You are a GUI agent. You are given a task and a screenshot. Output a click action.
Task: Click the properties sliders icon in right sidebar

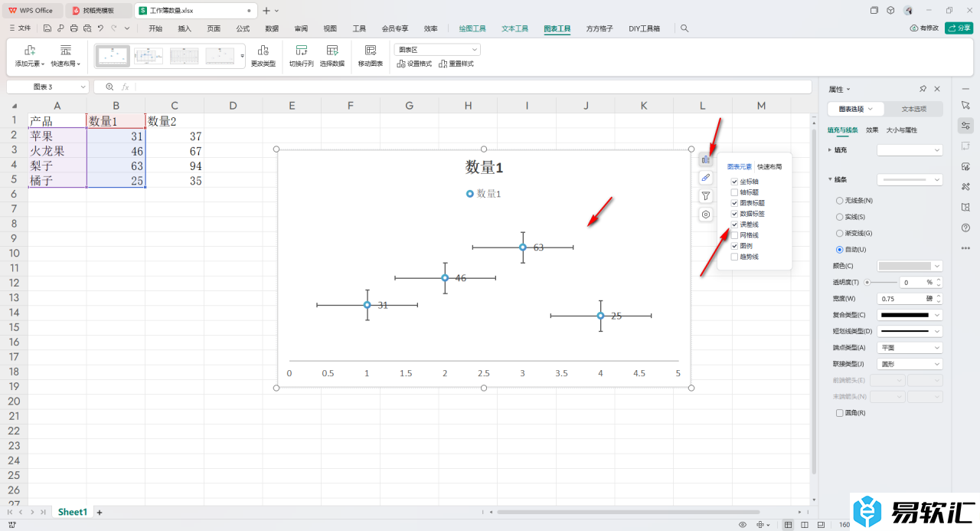[965, 125]
